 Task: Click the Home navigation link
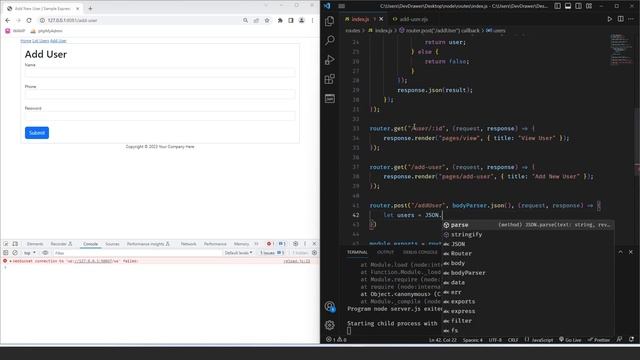[26, 41]
